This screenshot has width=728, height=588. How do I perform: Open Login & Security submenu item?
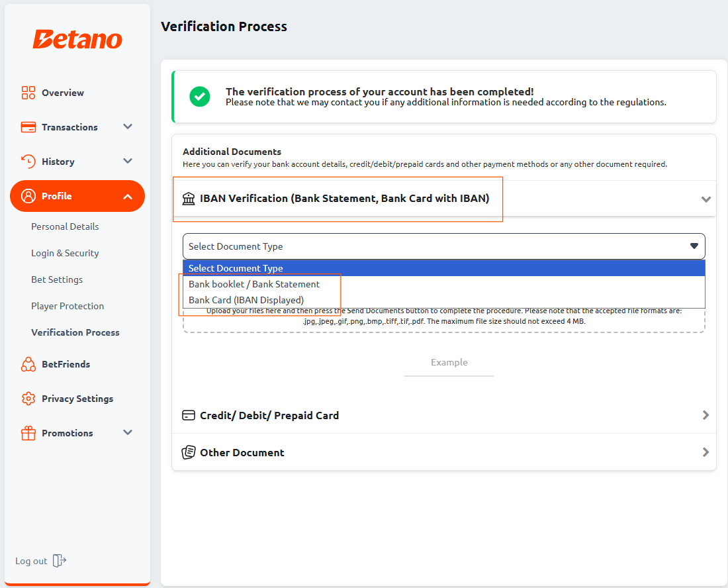pos(65,253)
